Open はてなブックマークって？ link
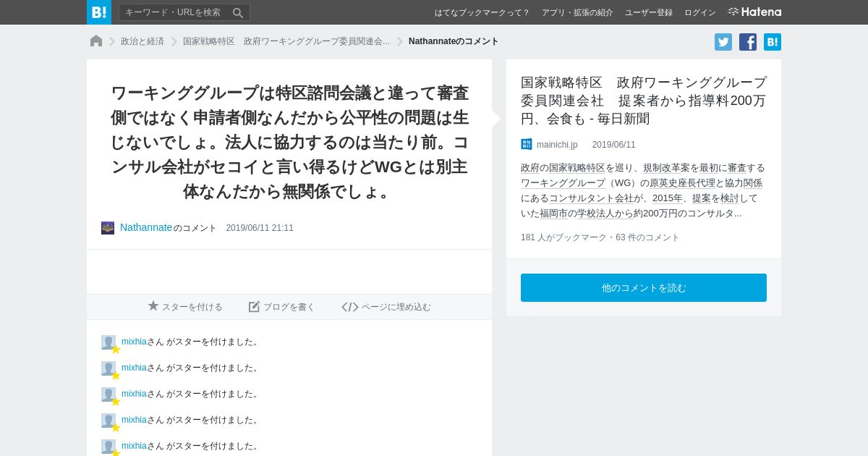This screenshot has width=868, height=456. point(482,12)
